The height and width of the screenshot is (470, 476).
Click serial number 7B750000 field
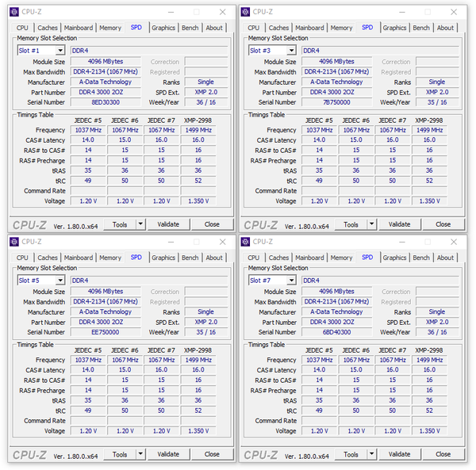(x=336, y=102)
